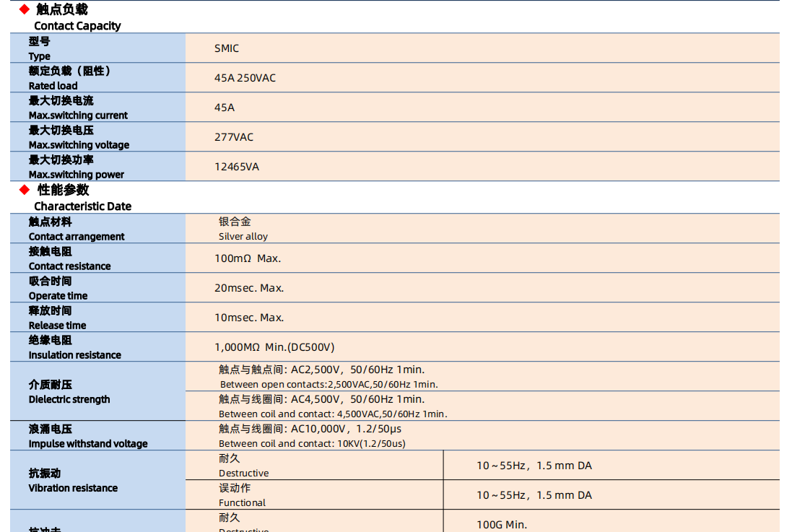This screenshot has height=532, width=792.
Task: Select the Characteristic Date heading text
Action: [82, 206]
